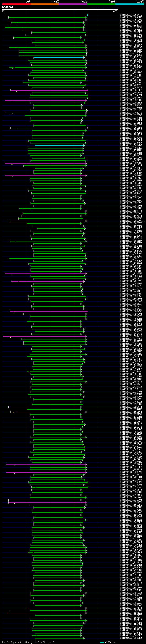Select UniRef100_Q9SW21 label

(x=131, y=337)
